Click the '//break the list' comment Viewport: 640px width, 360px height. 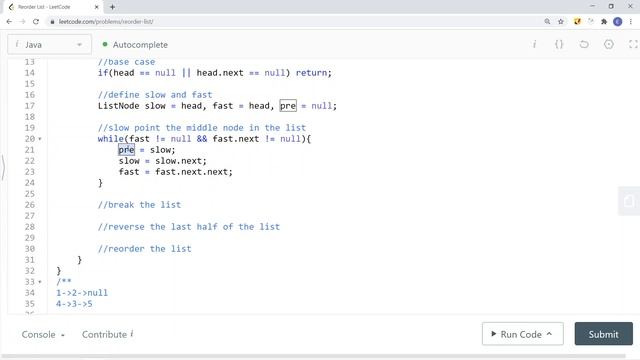(x=139, y=205)
